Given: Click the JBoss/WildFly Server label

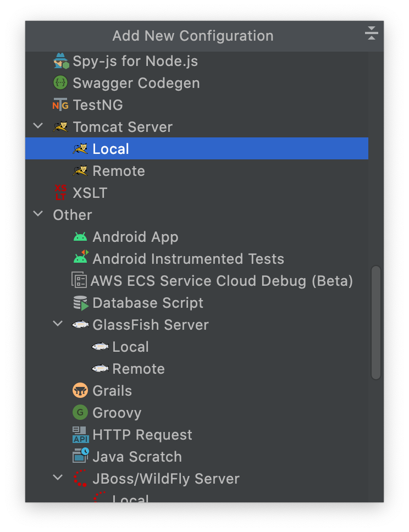Looking at the screenshot, I should coord(165,478).
